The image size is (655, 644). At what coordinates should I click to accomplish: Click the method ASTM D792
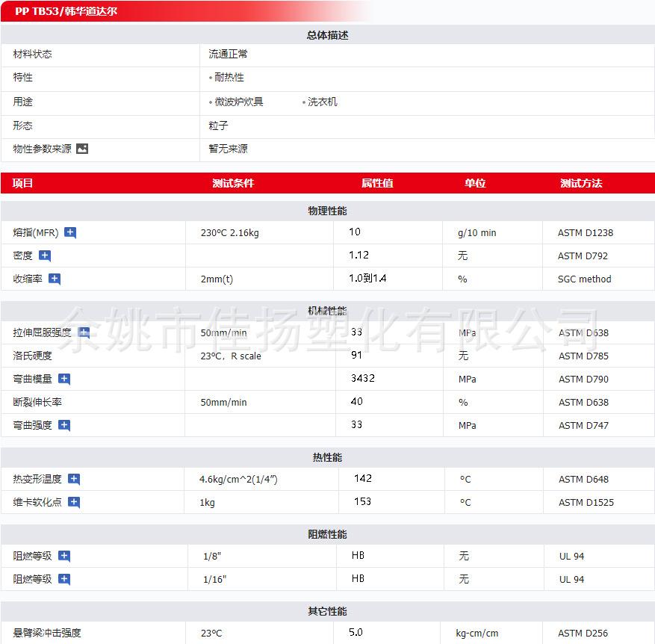tap(583, 256)
